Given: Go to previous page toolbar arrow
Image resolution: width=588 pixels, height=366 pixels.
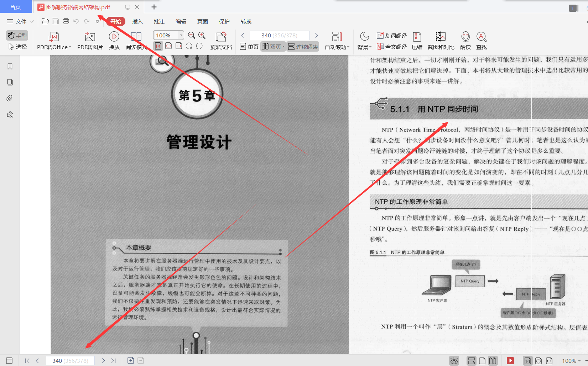Looking at the screenshot, I should click(x=243, y=35).
